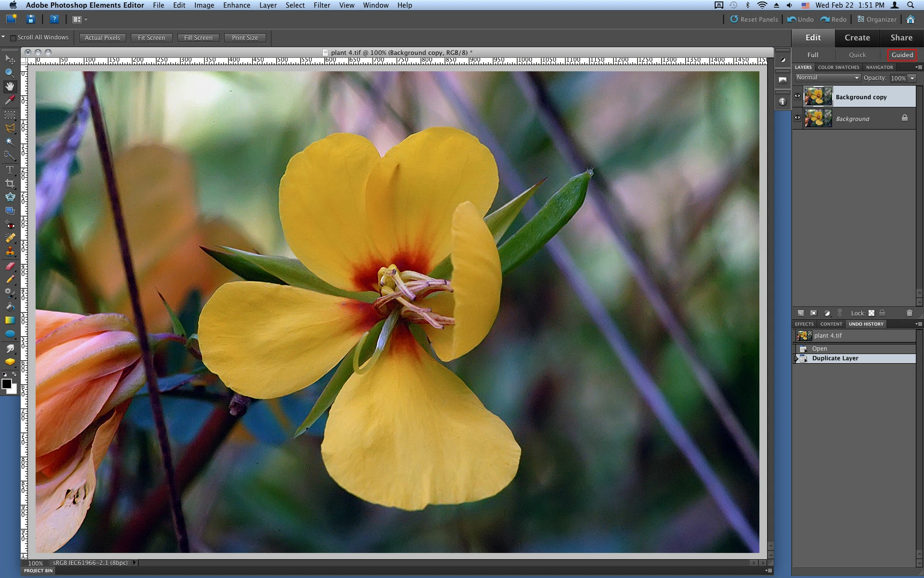Delete layer with the trash icon
Image resolution: width=924 pixels, height=578 pixels.
tap(909, 313)
